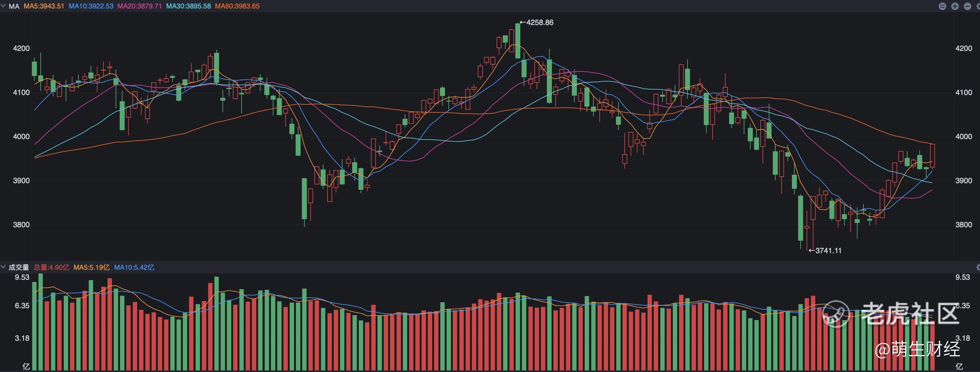Collapse the MA indicator panel chevron
Screen dimensions: 980x372
(3, 6)
